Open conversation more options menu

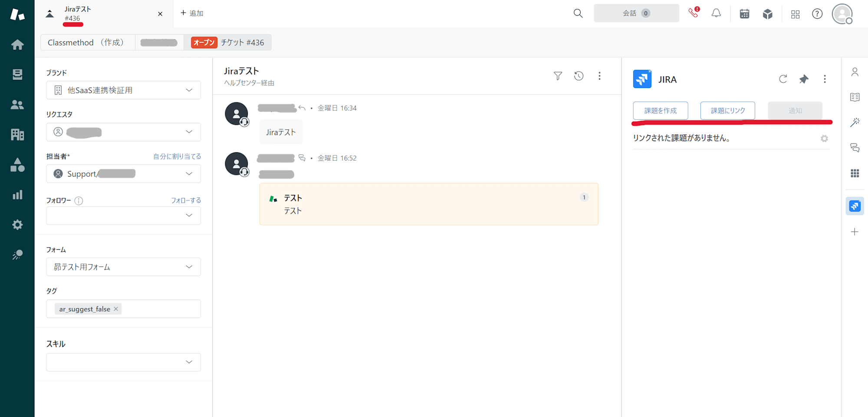click(x=599, y=76)
